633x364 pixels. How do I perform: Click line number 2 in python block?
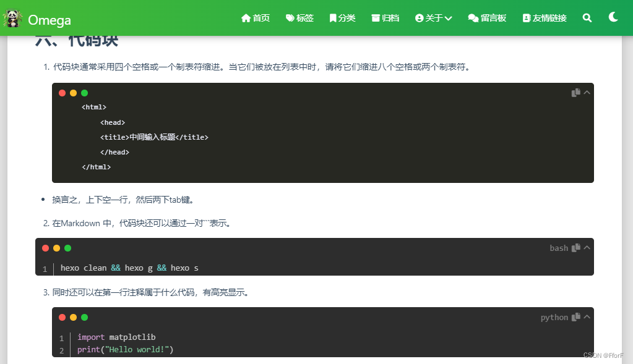(x=61, y=350)
